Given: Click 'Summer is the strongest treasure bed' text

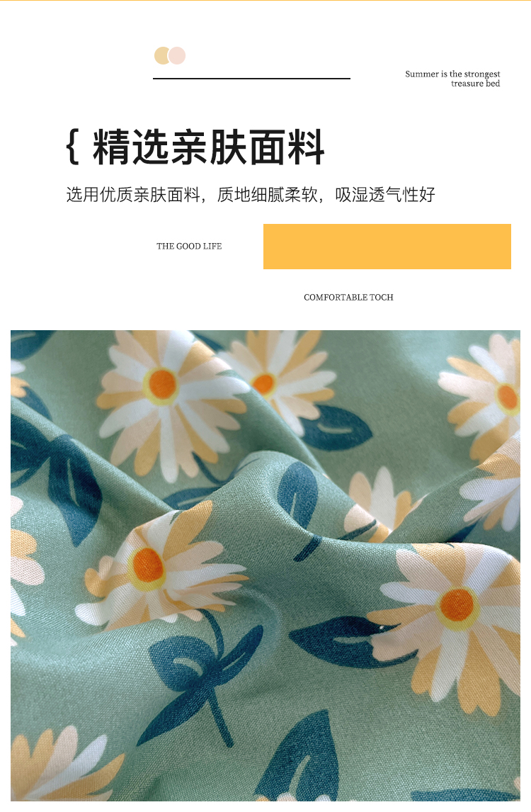Looking at the screenshot, I should (x=452, y=79).
